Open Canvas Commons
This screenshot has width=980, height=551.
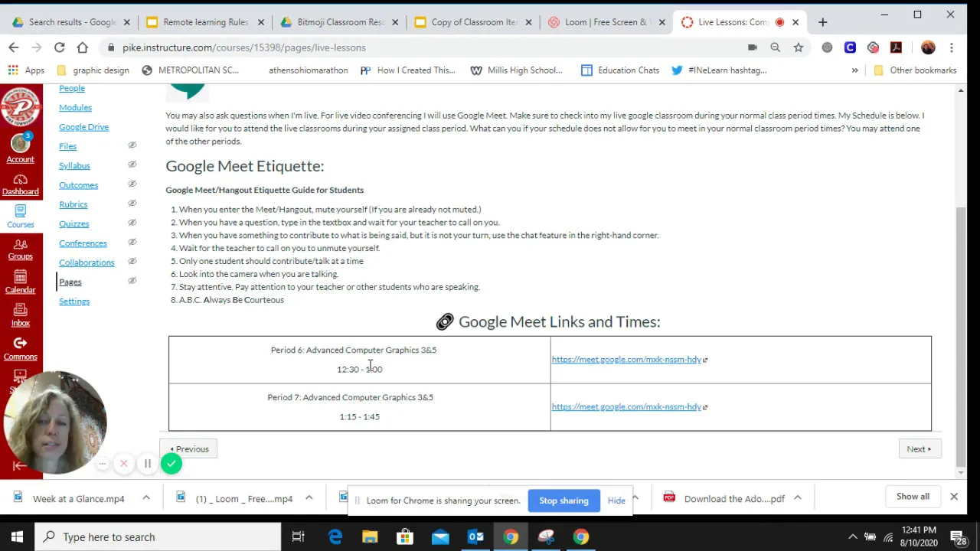(21, 348)
